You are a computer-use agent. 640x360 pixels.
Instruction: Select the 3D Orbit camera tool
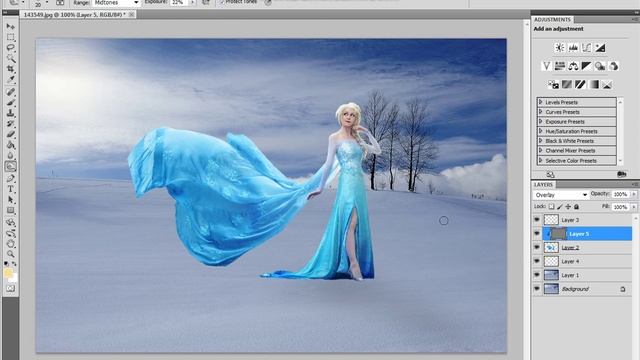tap(11, 234)
